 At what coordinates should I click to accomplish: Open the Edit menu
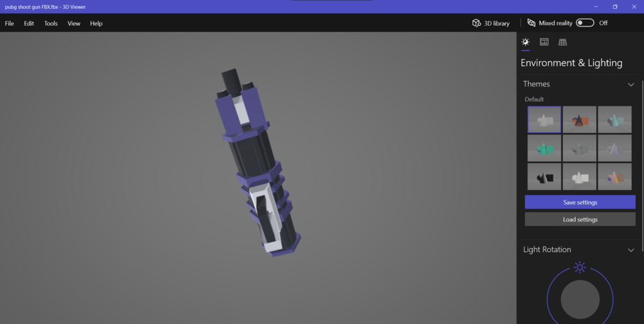point(29,24)
